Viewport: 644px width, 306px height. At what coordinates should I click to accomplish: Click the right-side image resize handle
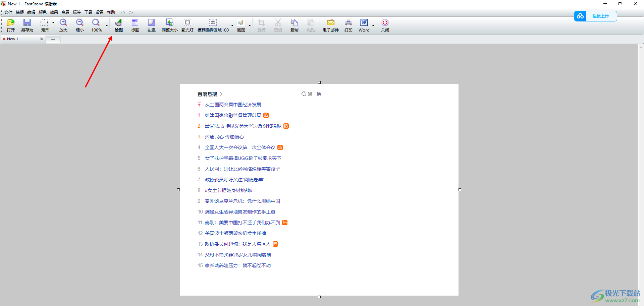[x=460, y=190]
